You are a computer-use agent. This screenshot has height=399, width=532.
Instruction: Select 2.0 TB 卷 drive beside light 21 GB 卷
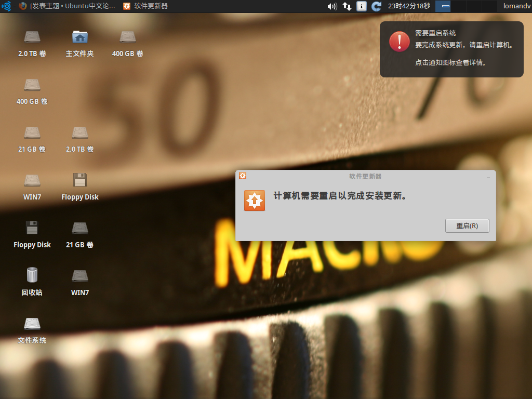click(79, 140)
